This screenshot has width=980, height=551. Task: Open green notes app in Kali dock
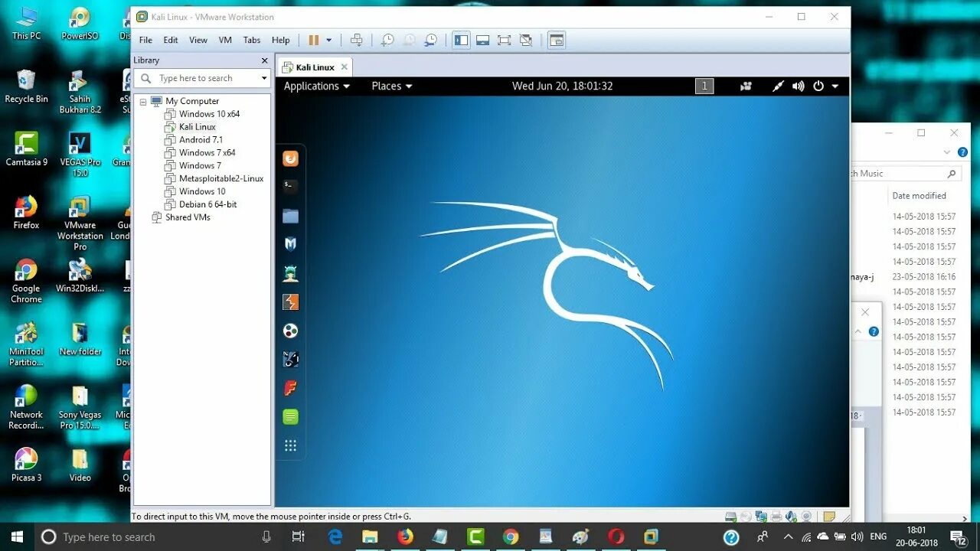[x=290, y=417]
